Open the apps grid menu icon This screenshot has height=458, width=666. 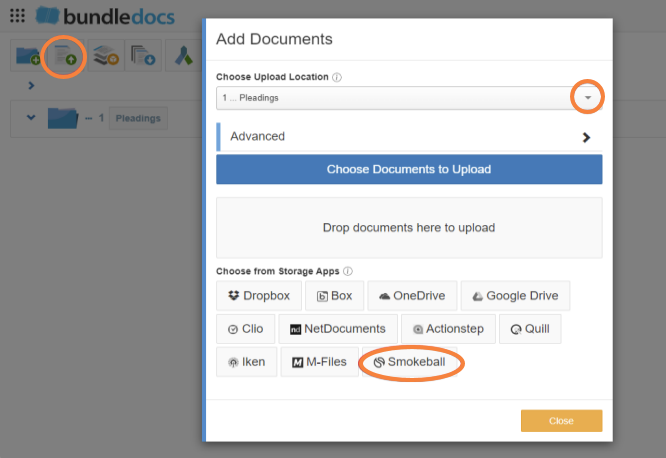point(17,16)
